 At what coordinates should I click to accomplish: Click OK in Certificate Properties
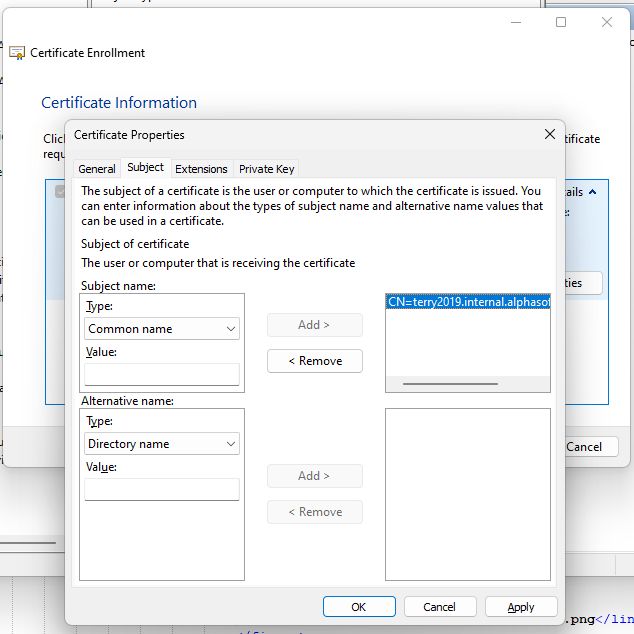pyautogui.click(x=359, y=607)
